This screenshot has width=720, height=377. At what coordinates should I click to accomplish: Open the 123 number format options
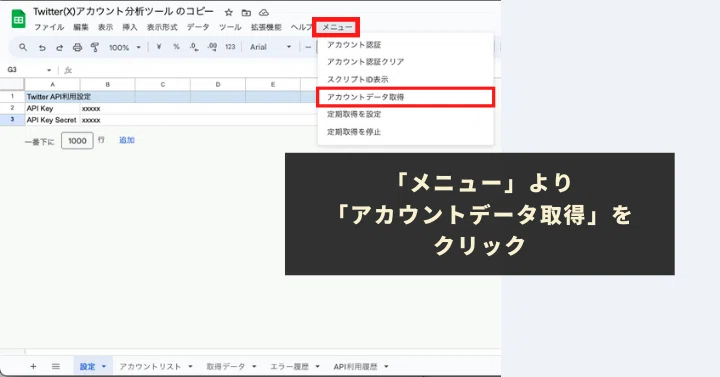230,47
